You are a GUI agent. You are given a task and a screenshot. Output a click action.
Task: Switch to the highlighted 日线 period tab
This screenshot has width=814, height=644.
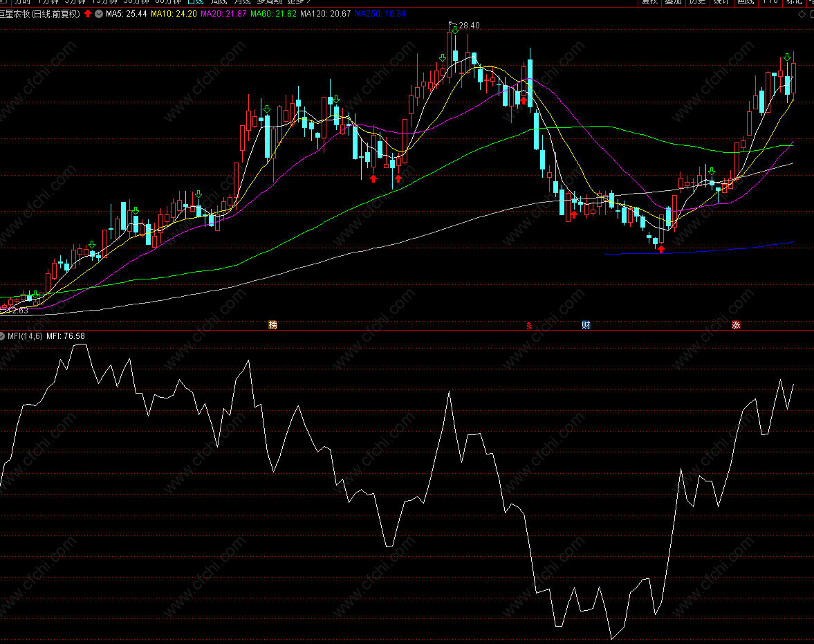(195, 2)
